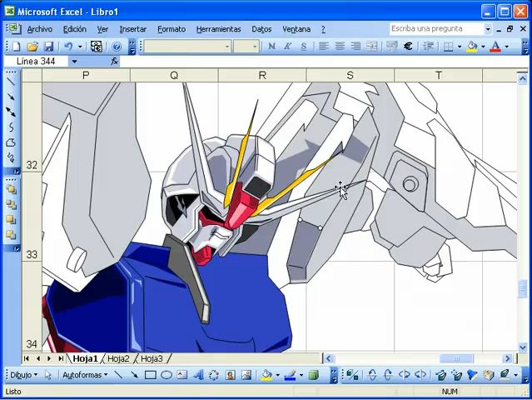Open the font name combo box
Screen dimensions: 532x400
[187, 47]
